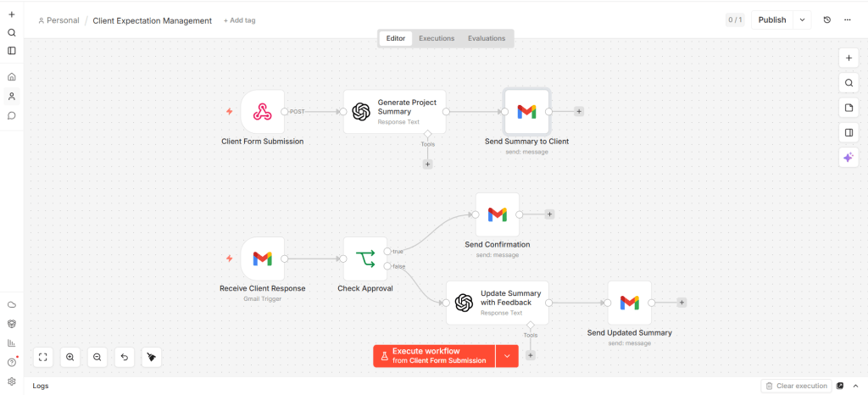Click the Client Form Submission webhook node
This screenshot has height=395, width=868.
[263, 112]
